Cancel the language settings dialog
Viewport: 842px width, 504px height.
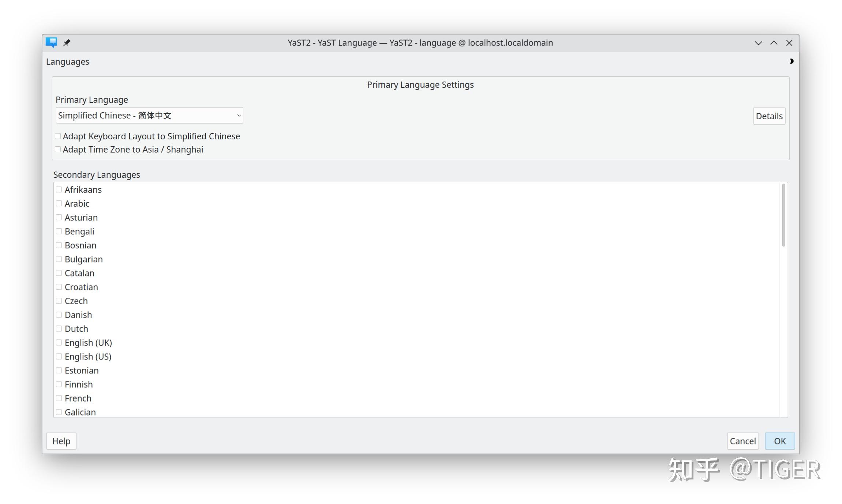pos(742,441)
